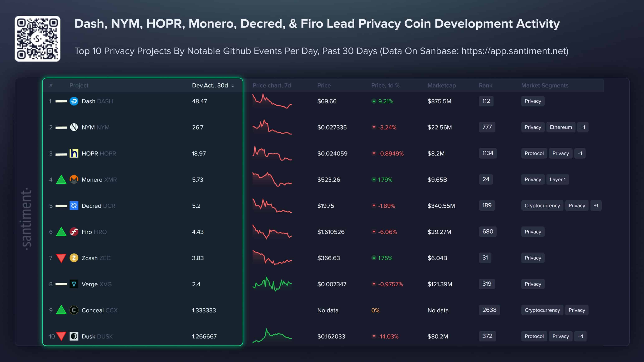Click the Zcash coin logo icon
Screen dimensions: 644x362
coord(74,258)
